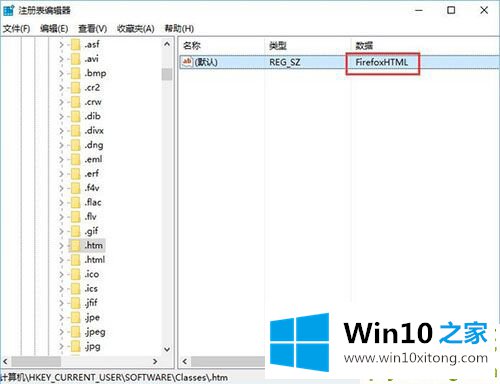Click the .jpg folder icon
The image size is (500, 384).
pyautogui.click(x=76, y=346)
